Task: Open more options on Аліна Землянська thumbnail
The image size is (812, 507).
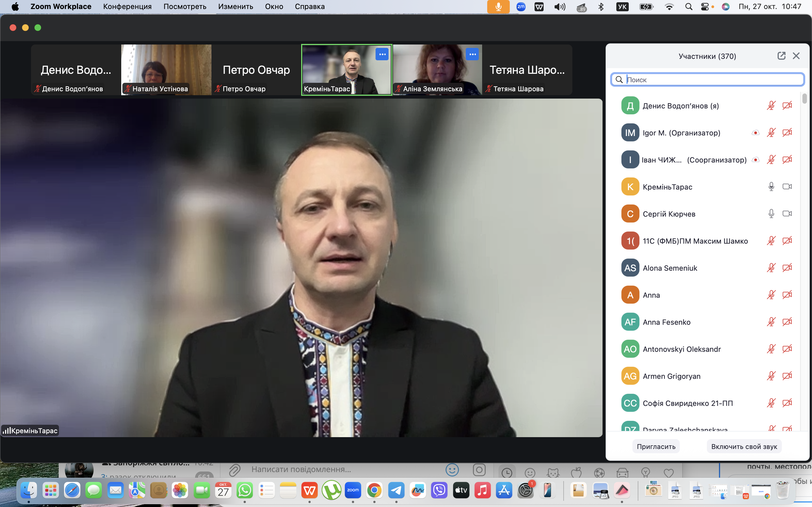Action: (472, 54)
